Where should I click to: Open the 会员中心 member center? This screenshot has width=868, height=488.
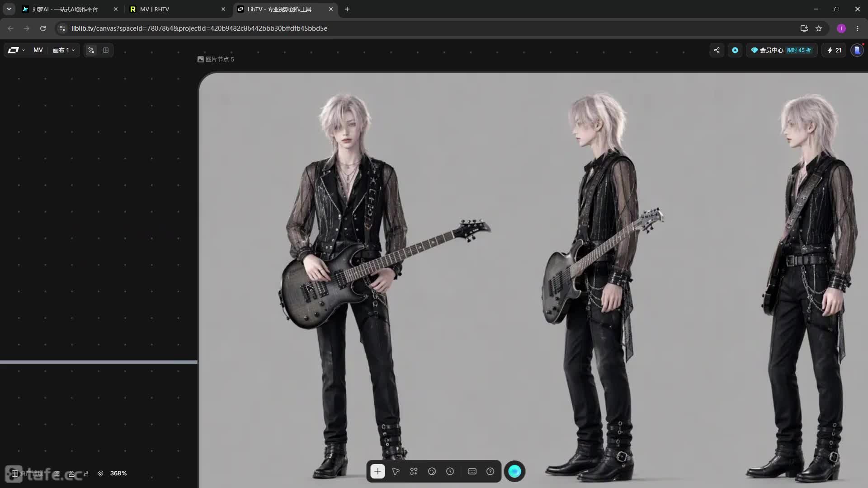click(x=781, y=50)
